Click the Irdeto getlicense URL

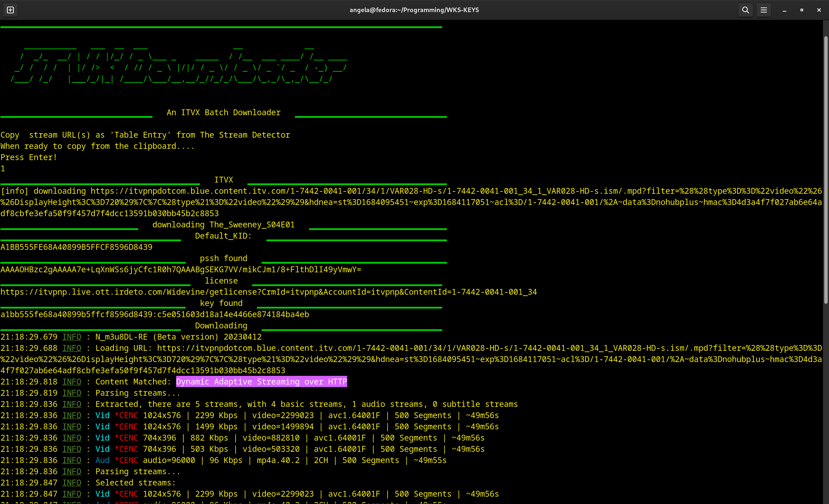click(269, 292)
